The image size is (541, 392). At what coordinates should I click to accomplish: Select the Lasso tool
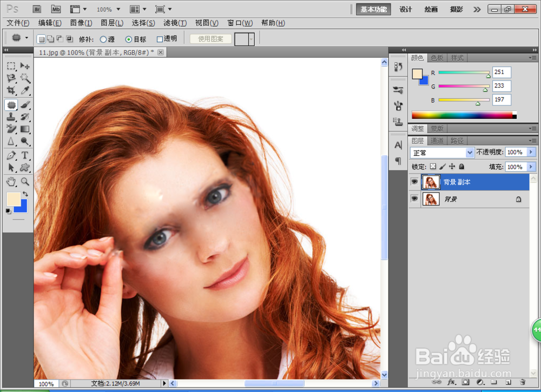click(11, 78)
